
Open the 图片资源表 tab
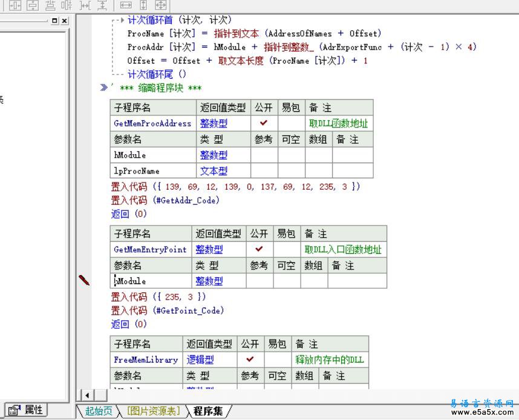(x=152, y=411)
